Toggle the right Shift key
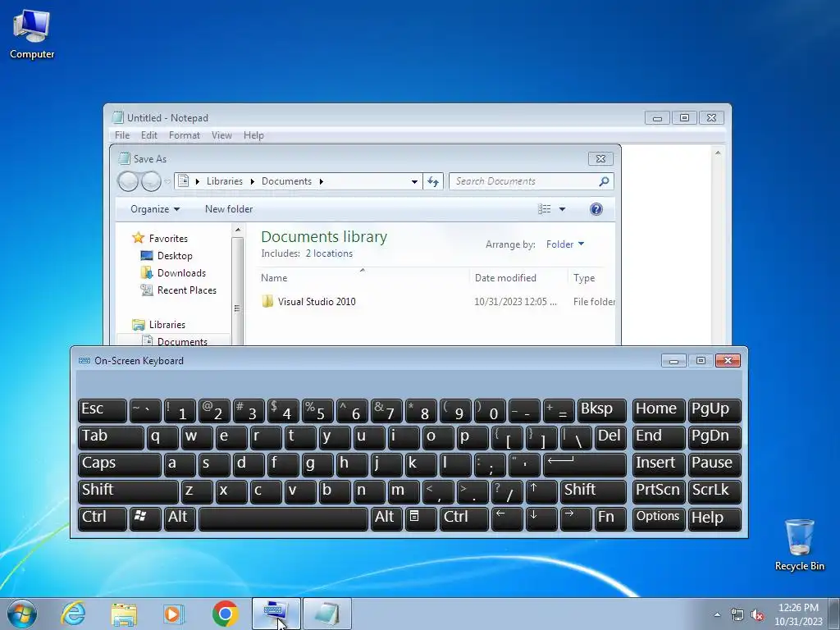This screenshot has height=630, width=840. coord(593,491)
